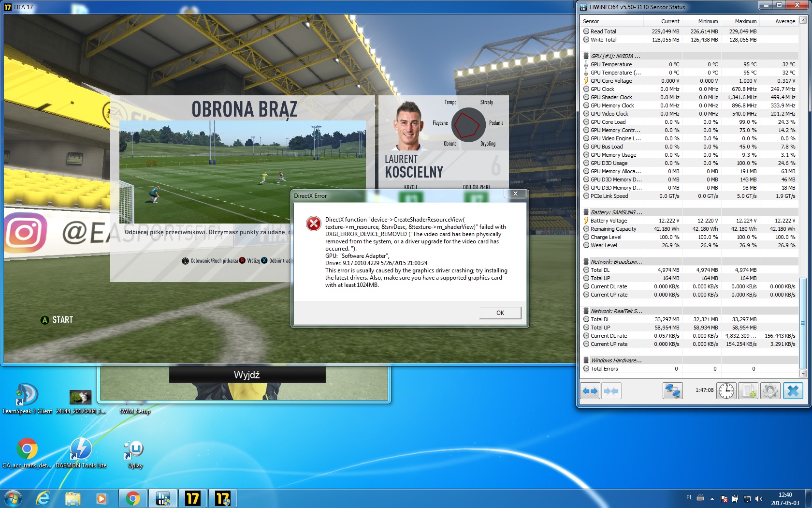Image resolution: width=812 pixels, height=508 pixels.
Task: Select the Charge Level row
Action: click(690, 237)
